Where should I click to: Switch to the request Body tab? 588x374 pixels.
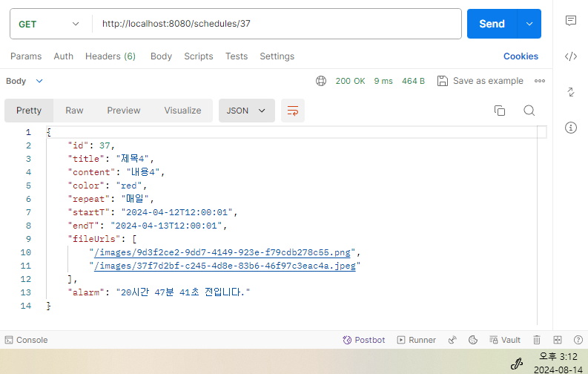[x=161, y=56]
